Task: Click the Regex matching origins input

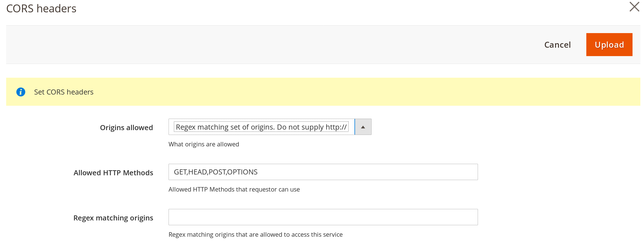Action: pyautogui.click(x=323, y=217)
